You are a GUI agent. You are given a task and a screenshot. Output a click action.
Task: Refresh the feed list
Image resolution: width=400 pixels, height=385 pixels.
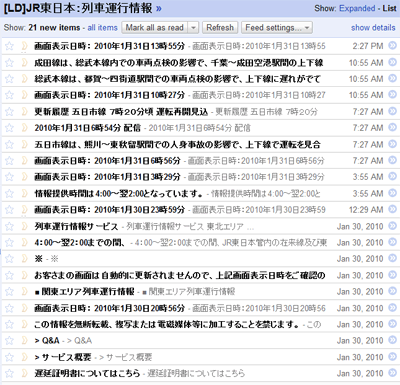pyautogui.click(x=220, y=28)
